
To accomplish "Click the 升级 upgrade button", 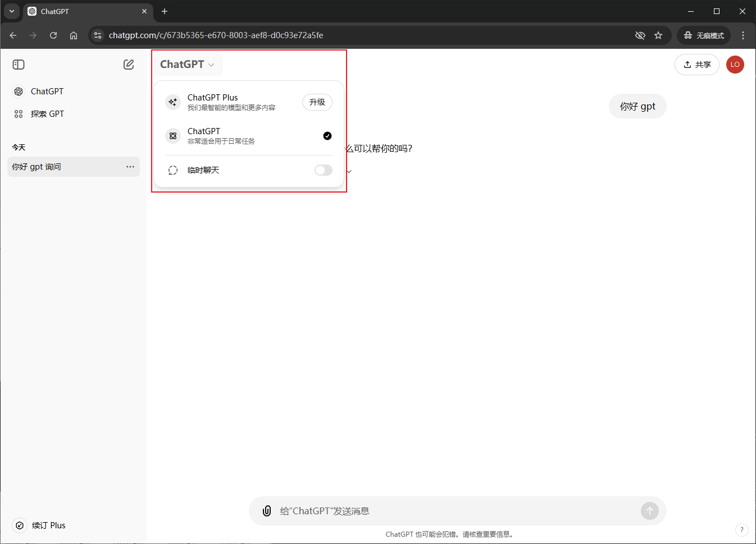I will click(317, 102).
